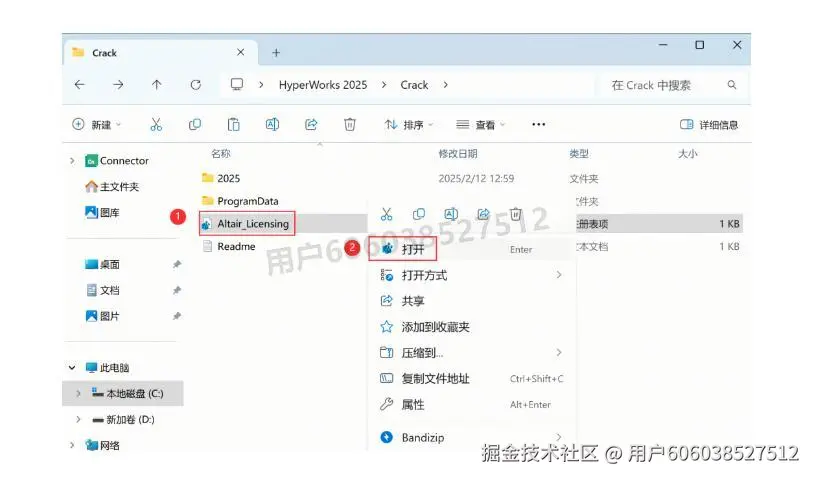
Task: Open the 查看 view dropdown
Action: 481,125
